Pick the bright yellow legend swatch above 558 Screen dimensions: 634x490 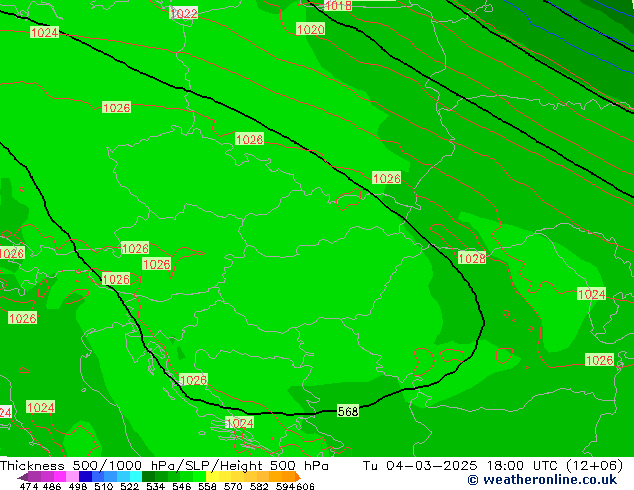click(x=212, y=476)
